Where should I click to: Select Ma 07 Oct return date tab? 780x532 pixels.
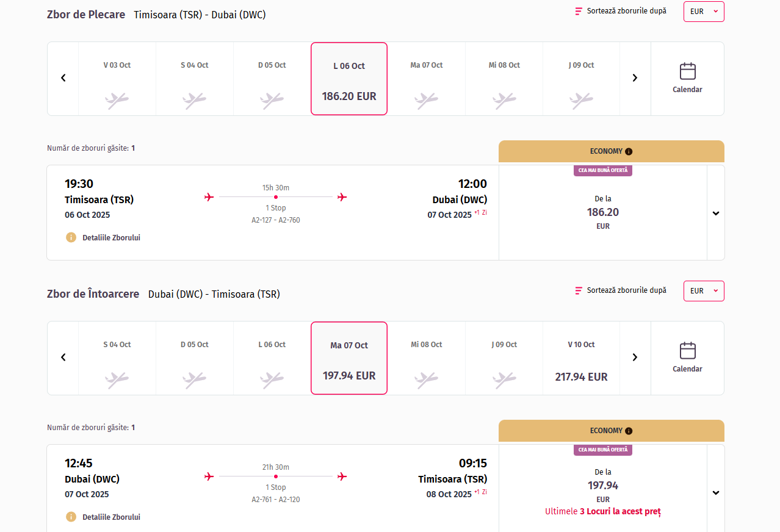pos(349,358)
